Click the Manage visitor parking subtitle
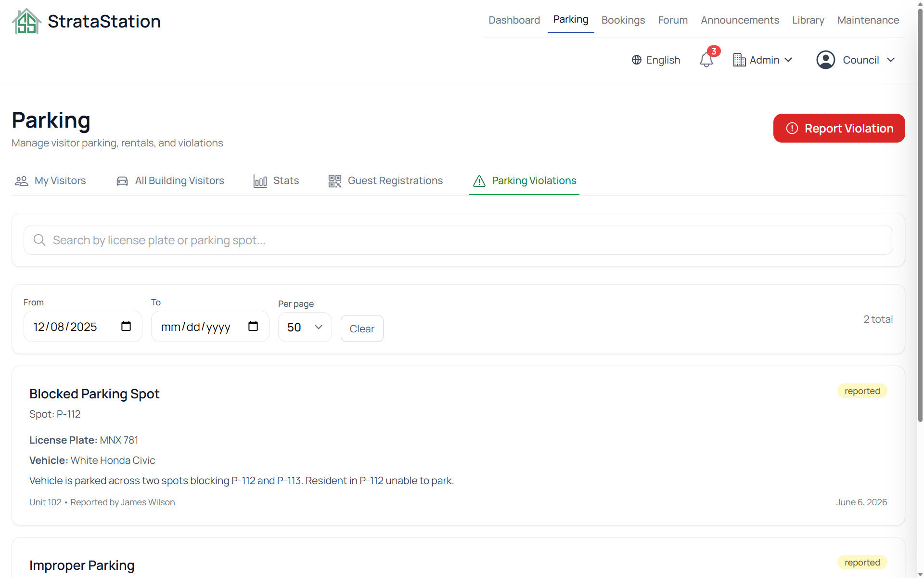Viewport: 924px width, 578px height. [117, 143]
